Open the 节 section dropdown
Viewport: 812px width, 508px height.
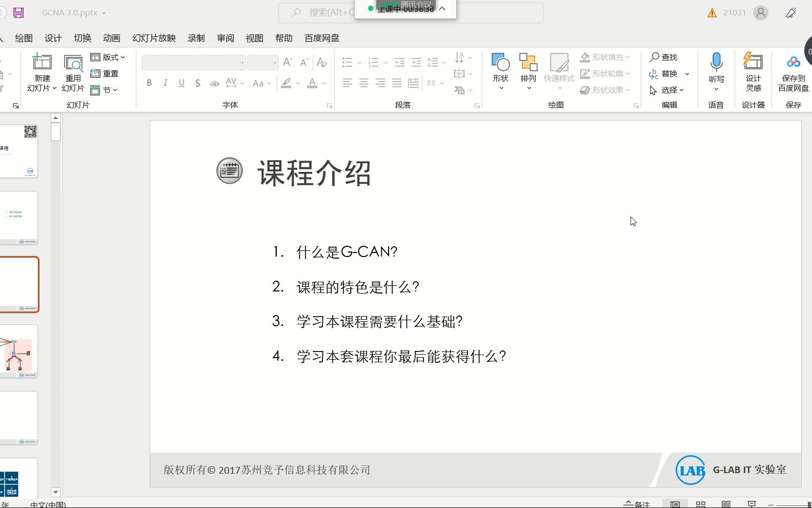pos(104,90)
